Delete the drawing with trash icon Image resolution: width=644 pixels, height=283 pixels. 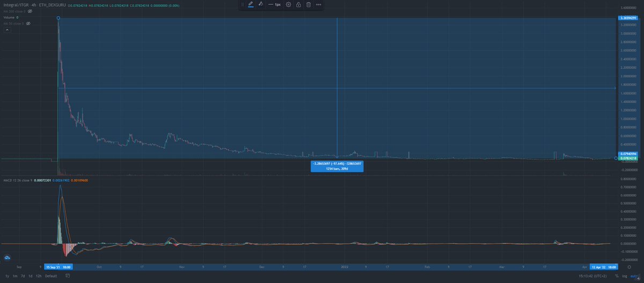coord(309,4)
